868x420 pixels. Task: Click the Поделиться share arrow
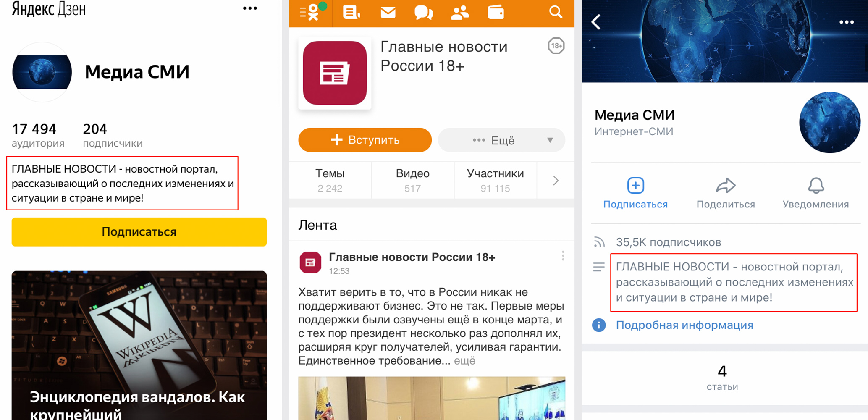[x=725, y=193]
